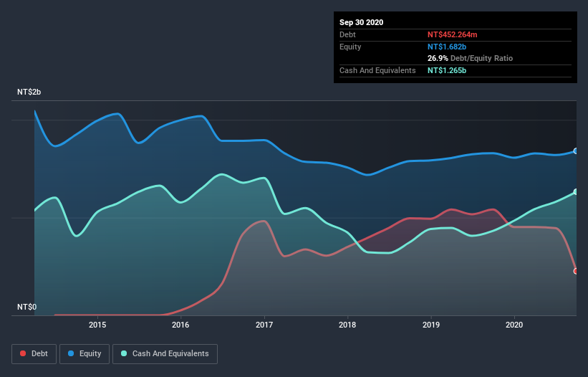
Task: Select the 2017 x-axis label
Action: click(264, 325)
